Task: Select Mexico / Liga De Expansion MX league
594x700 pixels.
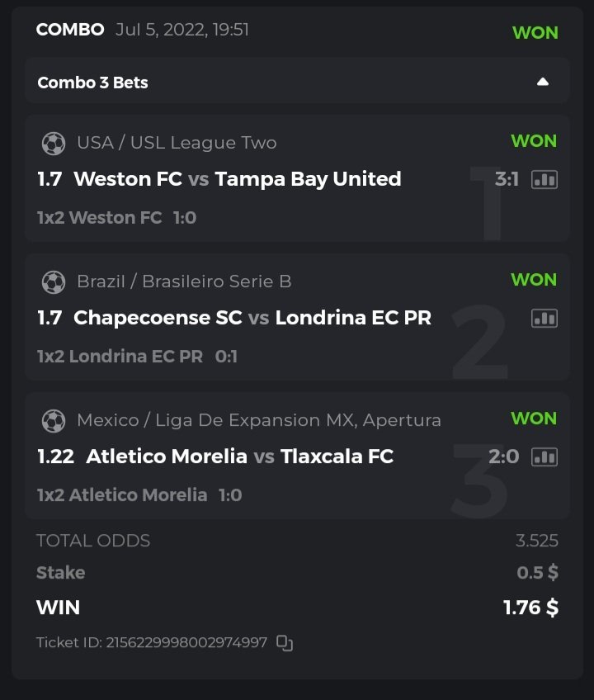Action: coord(259,420)
